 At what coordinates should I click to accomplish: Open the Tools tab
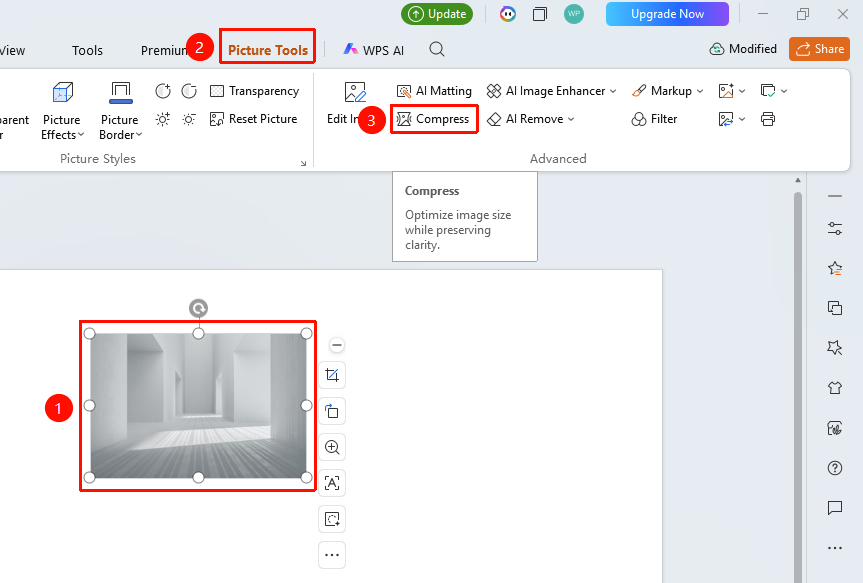(88, 51)
